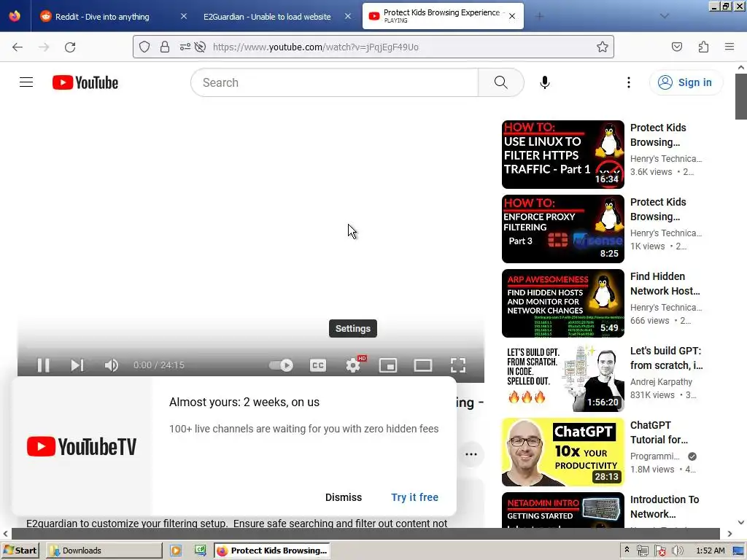Open the Firefox extensions puzzle icon

[x=703, y=47]
